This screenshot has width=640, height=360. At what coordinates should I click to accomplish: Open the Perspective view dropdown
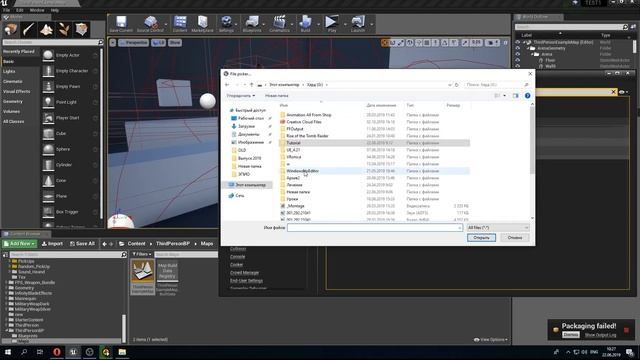[x=133, y=42]
